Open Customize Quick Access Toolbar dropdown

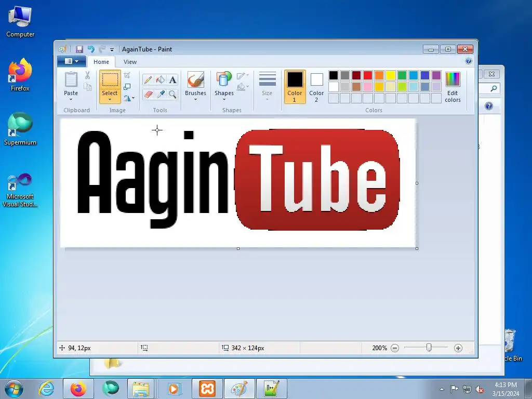click(x=112, y=49)
